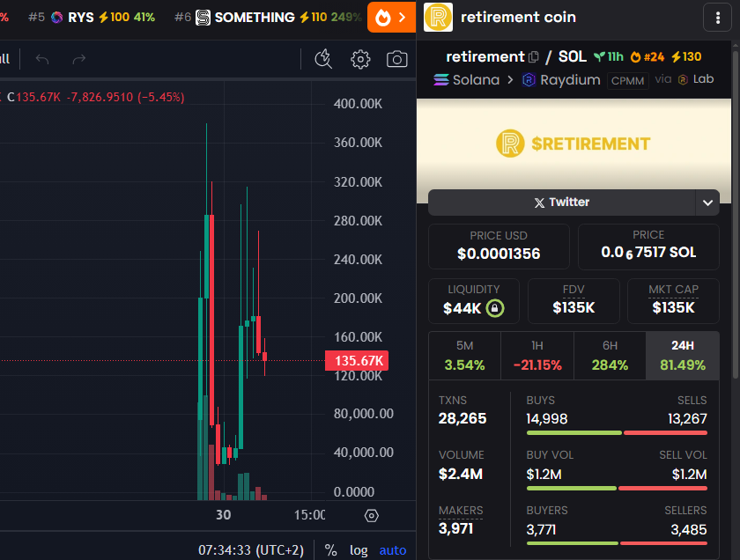Image resolution: width=740 pixels, height=560 pixels.
Task: Select the 24H timeframe tab
Action: click(x=683, y=356)
